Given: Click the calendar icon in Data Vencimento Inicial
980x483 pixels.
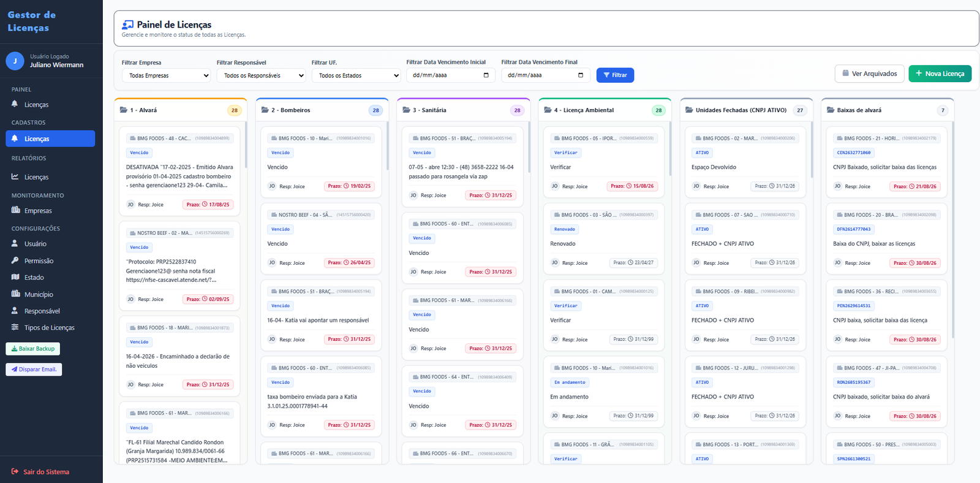Looking at the screenshot, I should 486,75.
